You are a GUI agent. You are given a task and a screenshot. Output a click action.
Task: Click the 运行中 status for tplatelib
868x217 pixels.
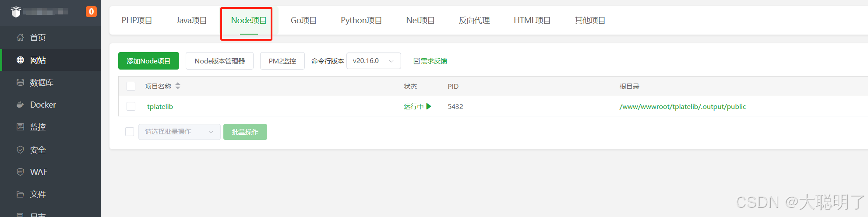point(413,106)
